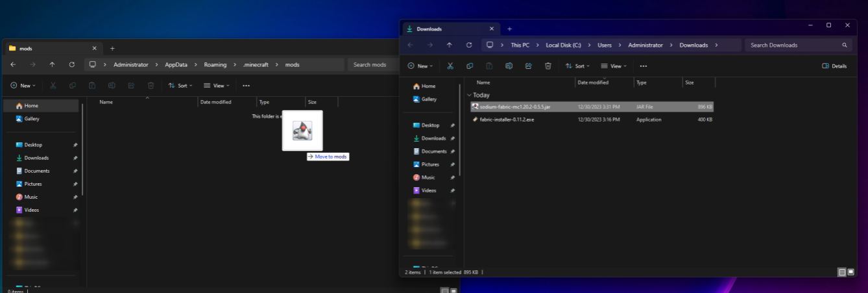The width and height of the screenshot is (868, 293).
Task: Select fabric-installer-0.11.2.exe file
Action: point(507,120)
